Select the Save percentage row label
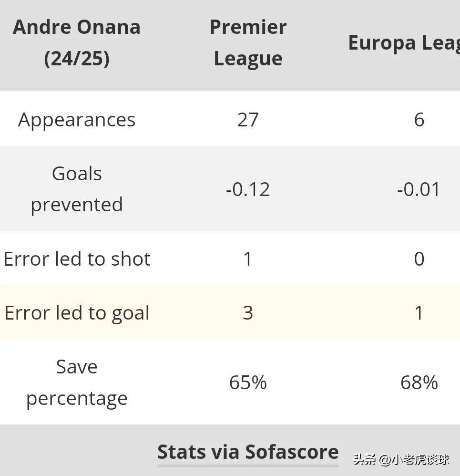460x476 pixels. tap(77, 383)
